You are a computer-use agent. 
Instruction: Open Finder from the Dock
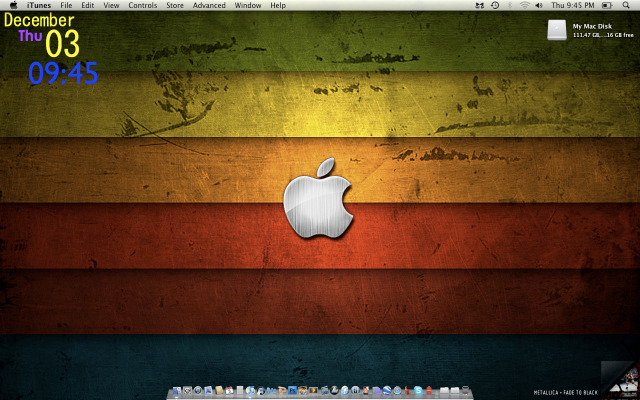(178, 390)
